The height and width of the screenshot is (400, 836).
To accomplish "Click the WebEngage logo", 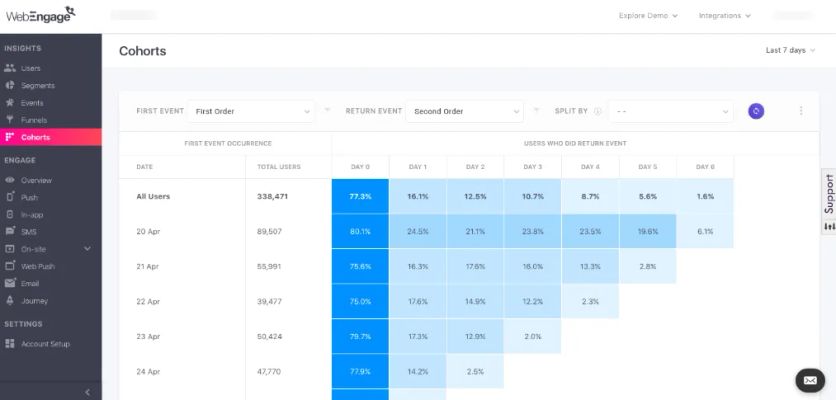I will [x=41, y=14].
